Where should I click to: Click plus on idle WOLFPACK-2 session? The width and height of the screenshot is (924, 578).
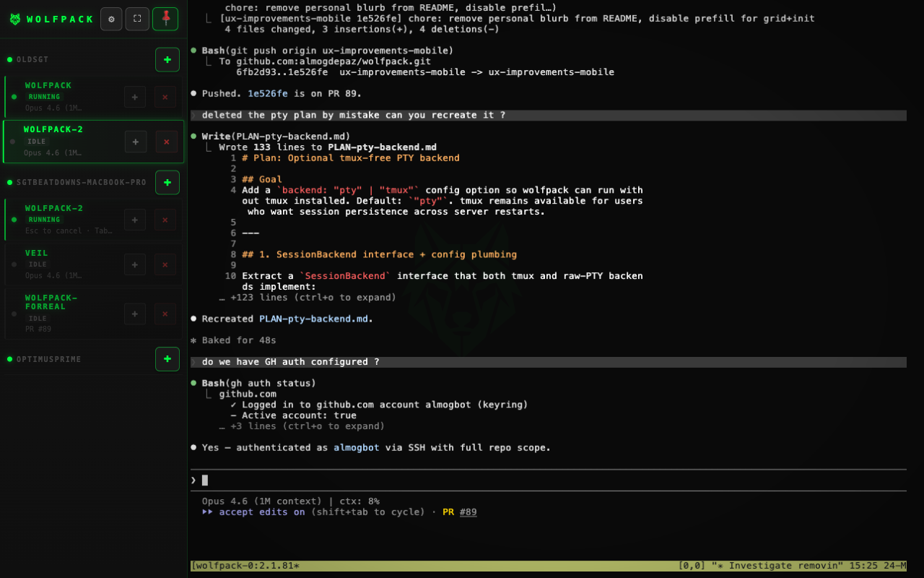[x=136, y=142]
